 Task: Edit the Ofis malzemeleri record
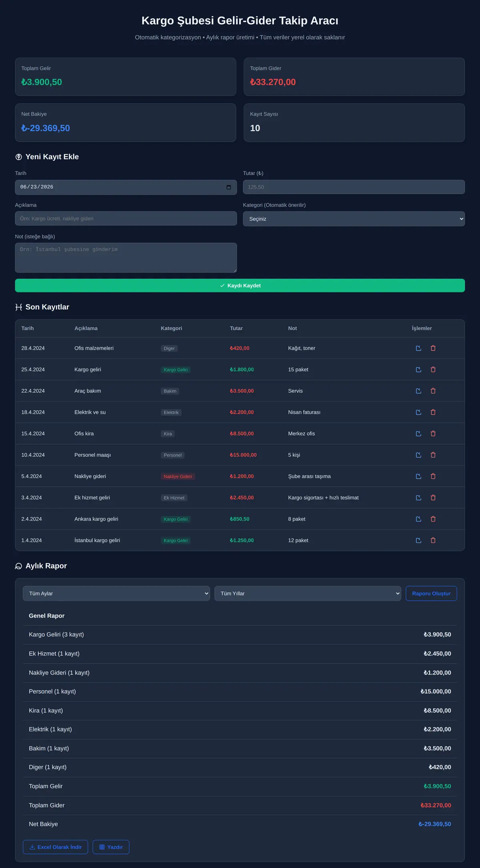coord(418,348)
